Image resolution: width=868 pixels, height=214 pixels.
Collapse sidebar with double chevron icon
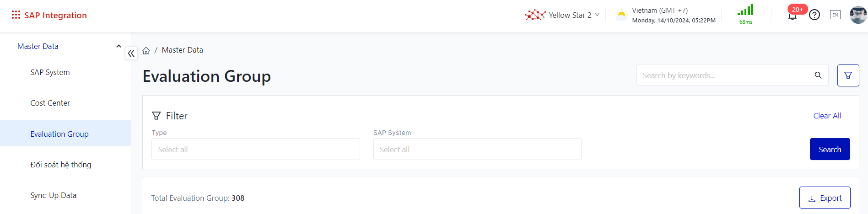(131, 53)
